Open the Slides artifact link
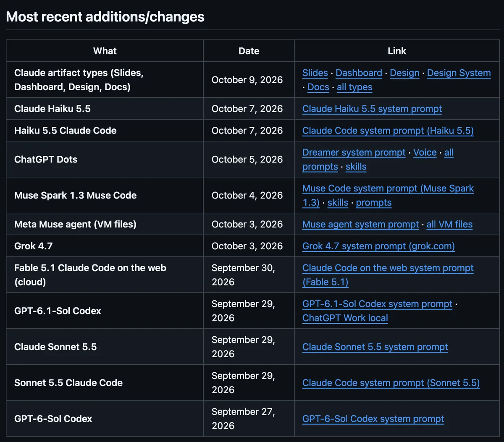 [315, 73]
